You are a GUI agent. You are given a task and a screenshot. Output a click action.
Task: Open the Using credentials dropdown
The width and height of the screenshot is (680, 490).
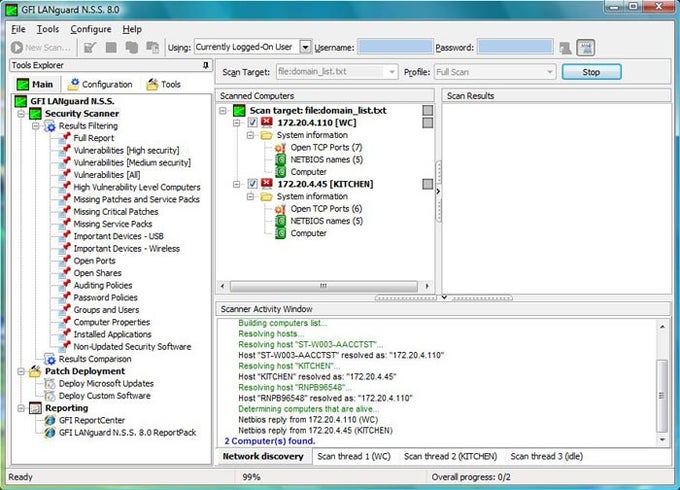305,47
